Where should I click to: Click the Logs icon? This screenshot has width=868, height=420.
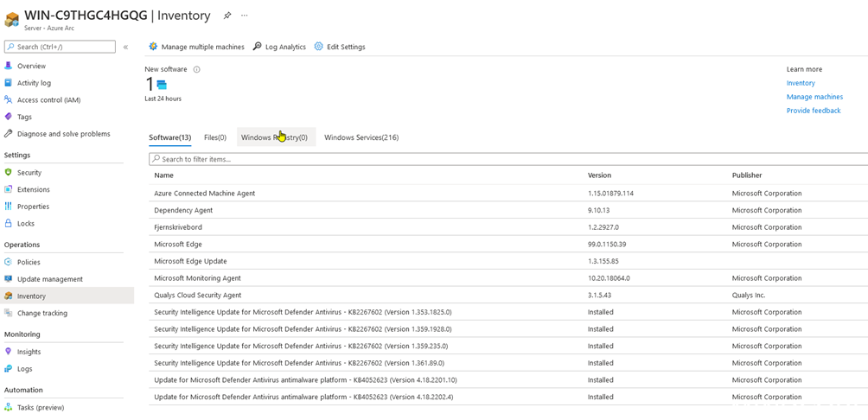tap(8, 369)
